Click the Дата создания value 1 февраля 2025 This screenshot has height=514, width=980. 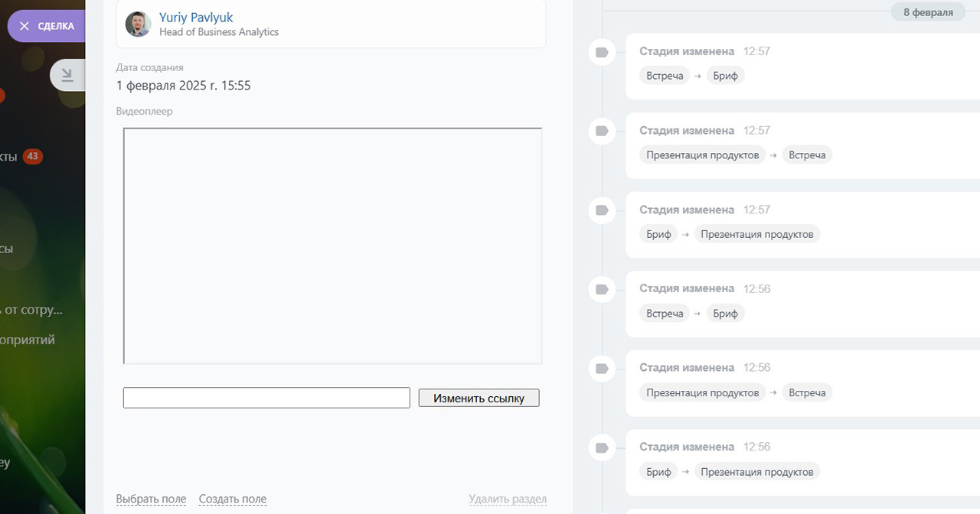point(184,86)
